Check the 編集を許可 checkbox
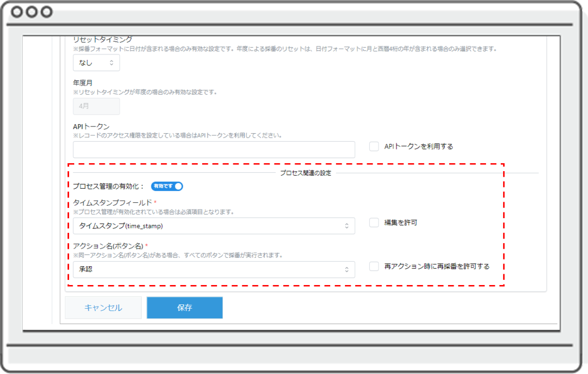 click(374, 223)
